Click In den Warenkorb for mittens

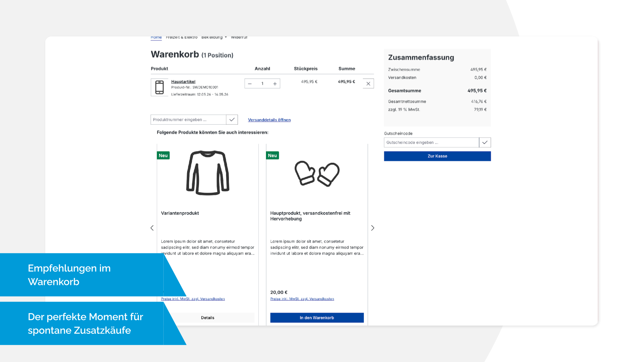(317, 318)
